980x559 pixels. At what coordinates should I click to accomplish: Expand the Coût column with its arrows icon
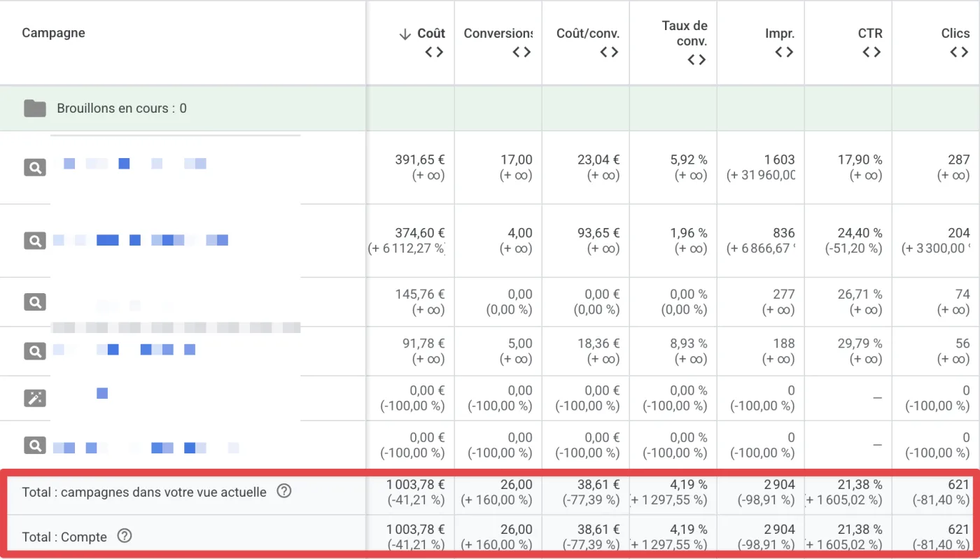[435, 52]
